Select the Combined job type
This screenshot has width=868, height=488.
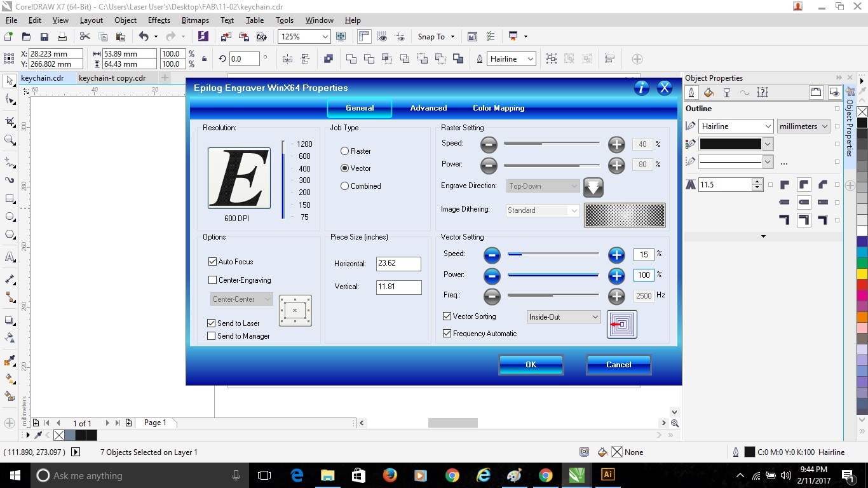coord(361,186)
